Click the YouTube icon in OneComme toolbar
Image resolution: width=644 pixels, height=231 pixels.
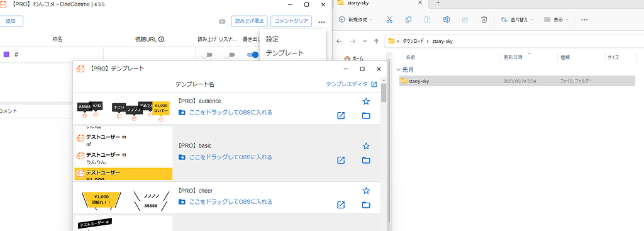[x=222, y=21]
